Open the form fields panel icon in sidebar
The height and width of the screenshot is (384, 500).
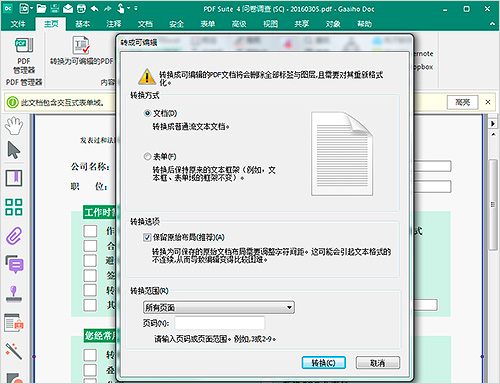pos(14,323)
